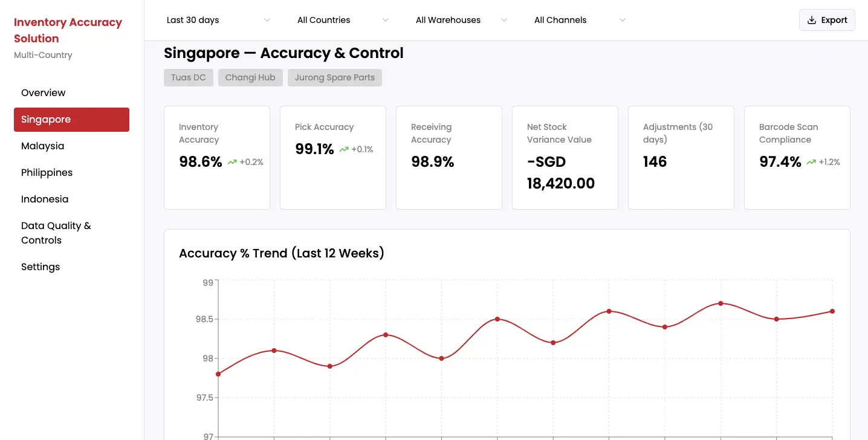
Task: Open Data Quality & Controls
Action: point(56,233)
